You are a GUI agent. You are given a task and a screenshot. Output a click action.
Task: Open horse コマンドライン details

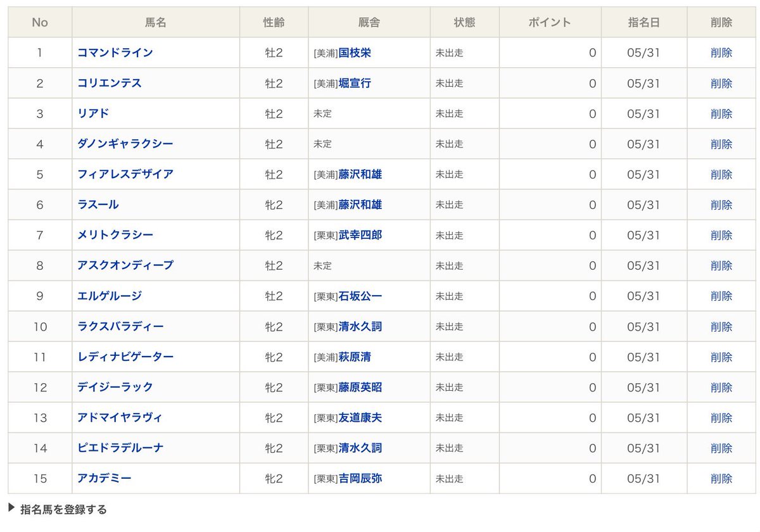(x=115, y=53)
